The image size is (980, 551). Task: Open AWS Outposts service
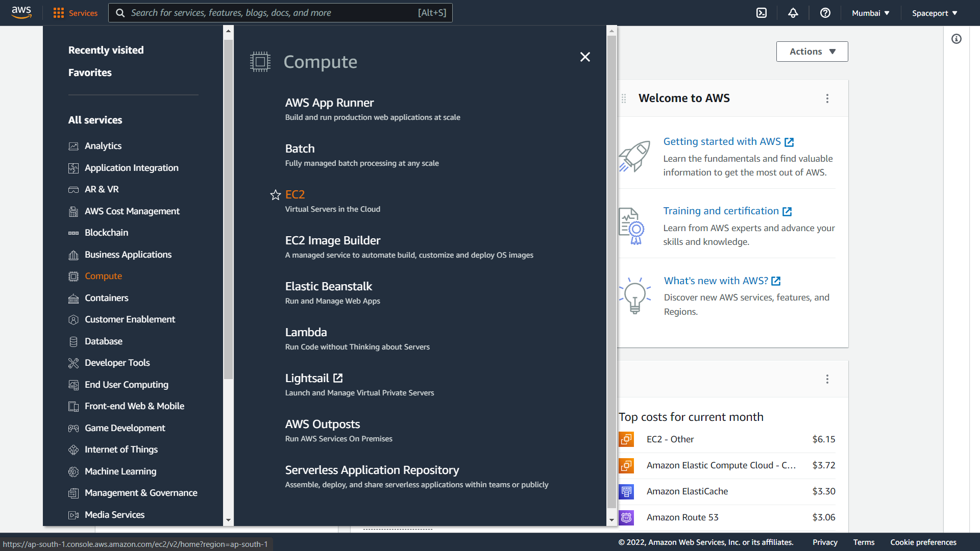323,424
